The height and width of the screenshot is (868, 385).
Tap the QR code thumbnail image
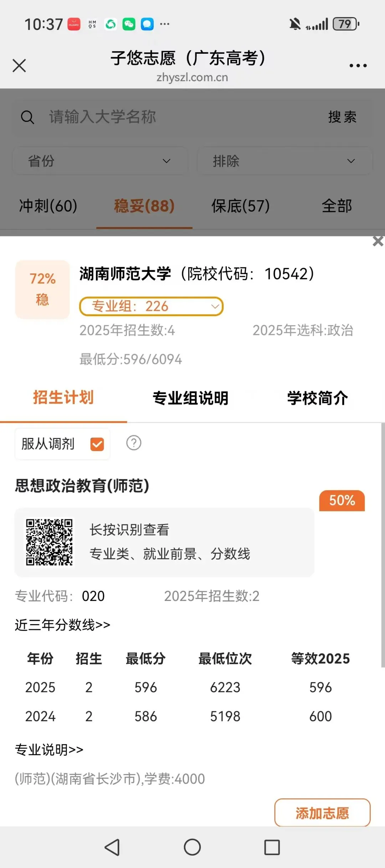pyautogui.click(x=49, y=542)
